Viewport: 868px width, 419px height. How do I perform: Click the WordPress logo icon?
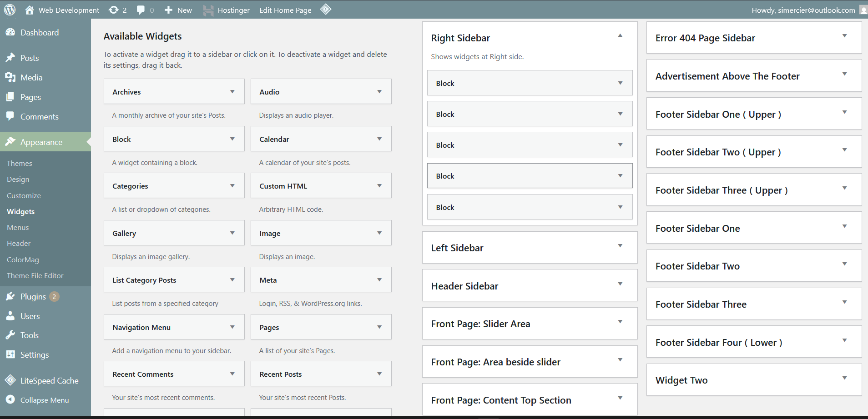(x=10, y=10)
